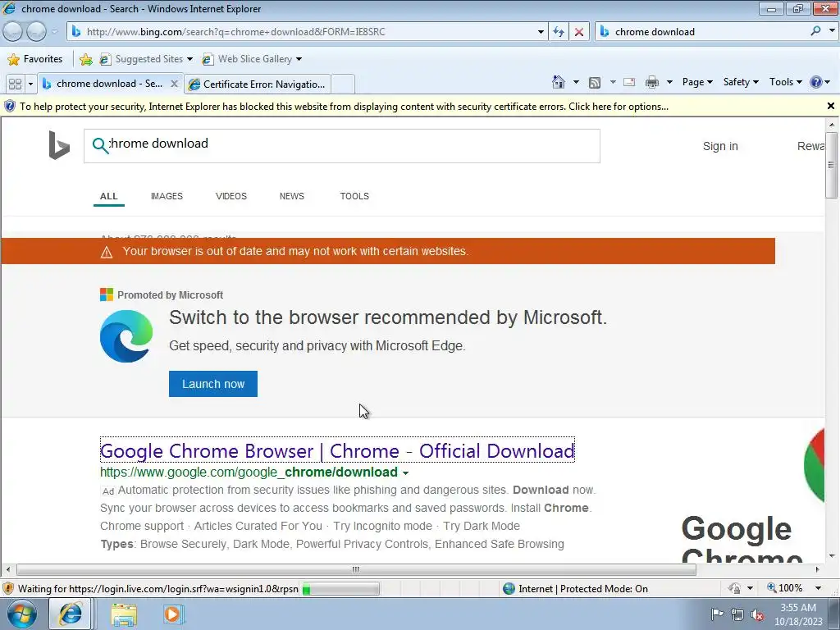
Task: Switch to chrome download - Search tab
Action: 103,84
